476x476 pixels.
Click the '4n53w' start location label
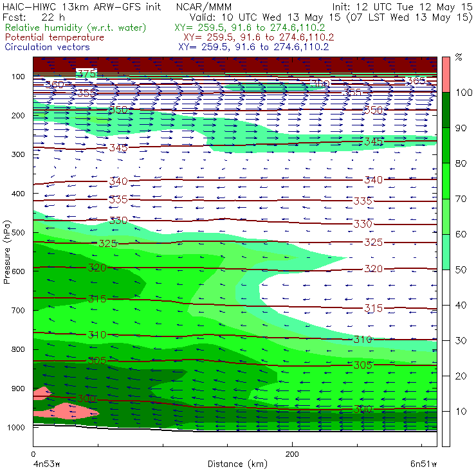[46, 464]
